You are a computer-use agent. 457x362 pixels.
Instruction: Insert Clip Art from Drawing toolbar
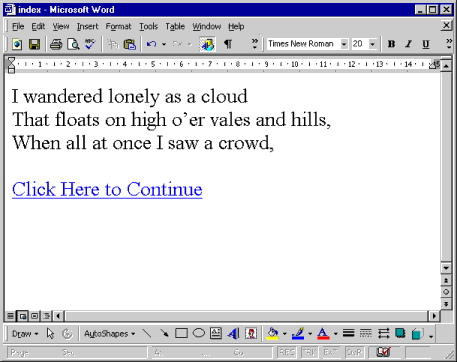click(251, 334)
